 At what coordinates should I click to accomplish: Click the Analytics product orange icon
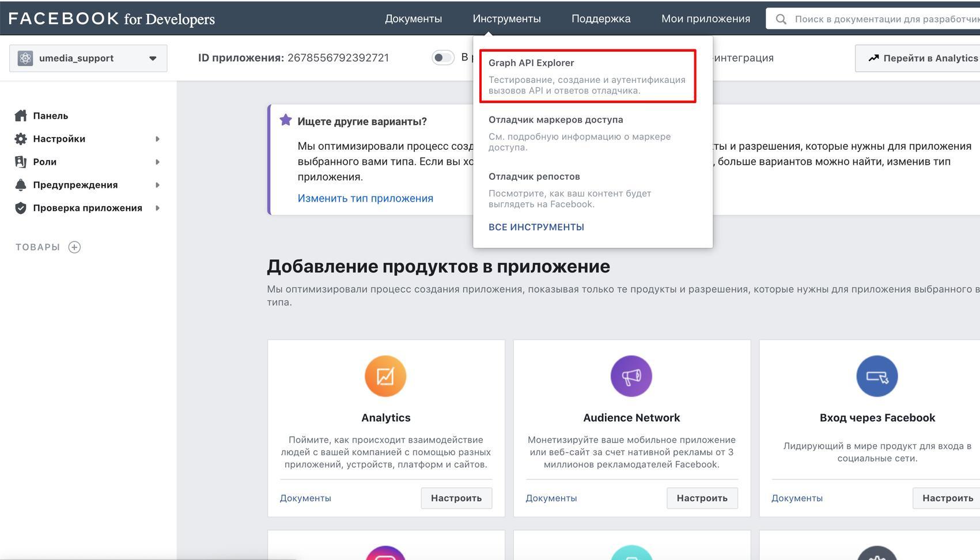385,376
